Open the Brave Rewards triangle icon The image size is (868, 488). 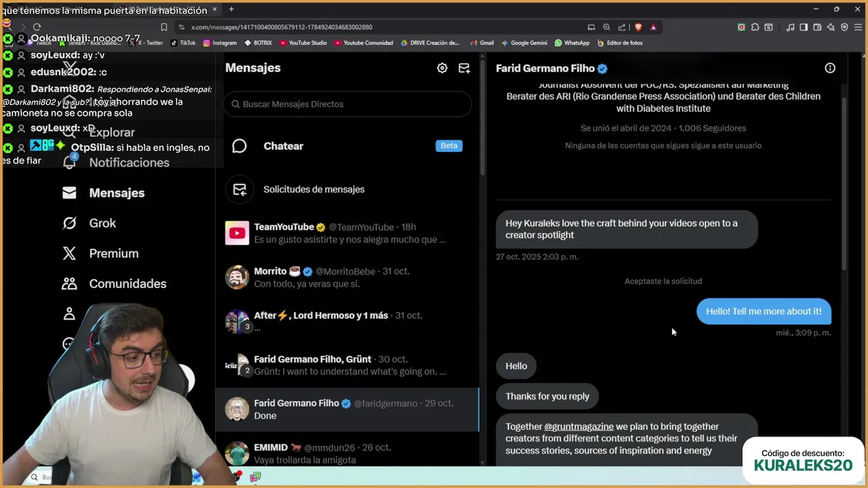coord(653,27)
